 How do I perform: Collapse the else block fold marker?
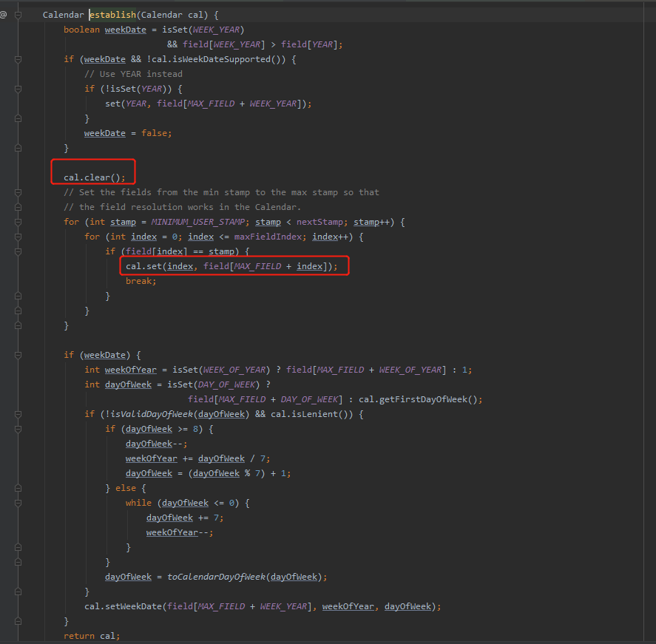(17, 487)
